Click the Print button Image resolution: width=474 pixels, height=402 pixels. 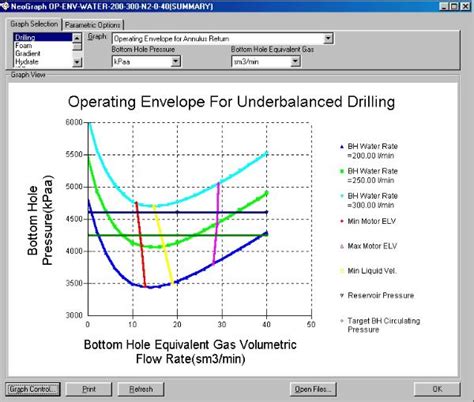point(89,389)
